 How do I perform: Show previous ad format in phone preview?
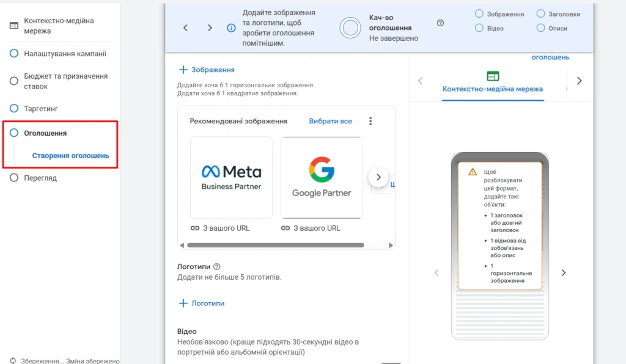click(436, 273)
